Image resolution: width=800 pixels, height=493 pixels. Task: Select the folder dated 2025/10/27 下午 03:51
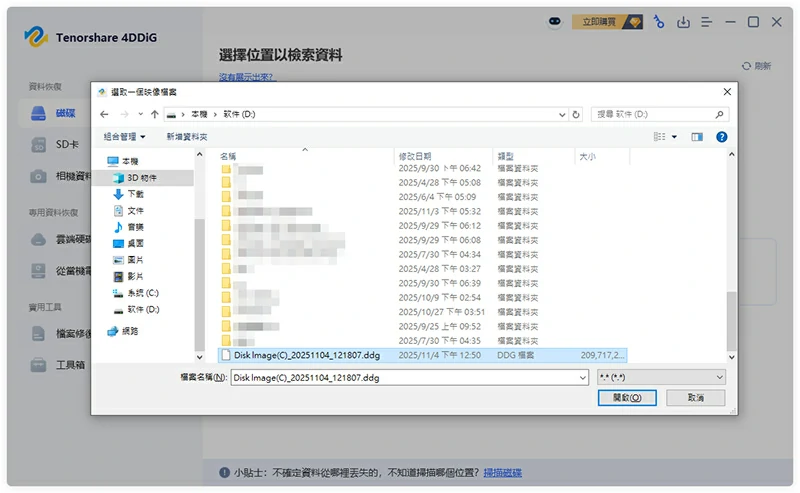[422, 312]
